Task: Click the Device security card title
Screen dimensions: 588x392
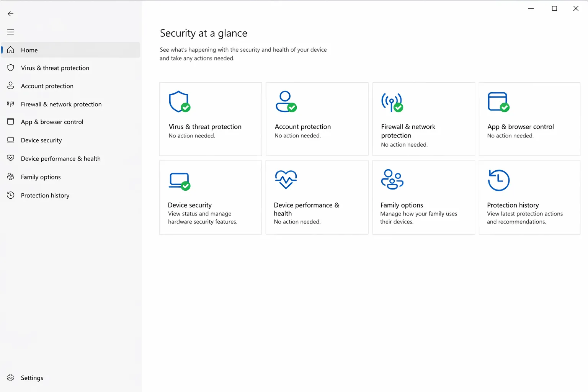Action: (x=189, y=205)
